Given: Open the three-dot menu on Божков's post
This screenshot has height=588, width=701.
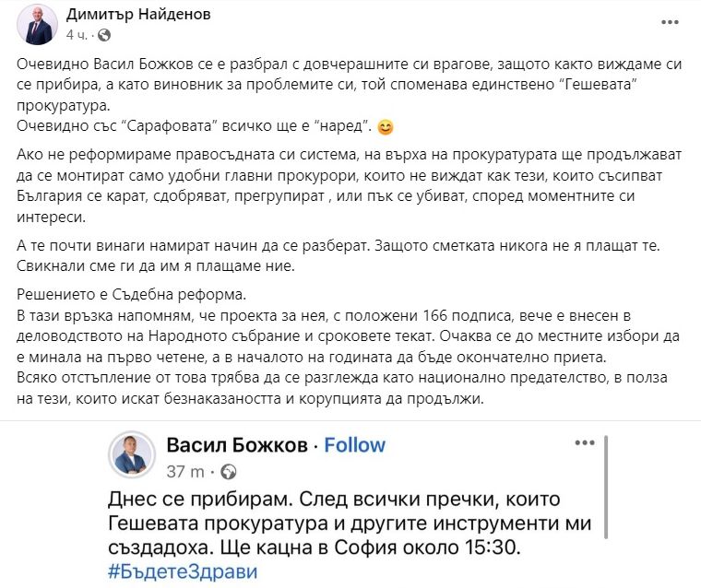Looking at the screenshot, I should [x=586, y=443].
